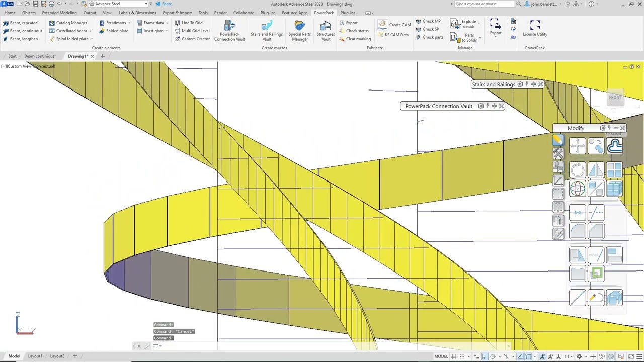Viewport: 644px width, 362px height.
Task: Select the Rotate tool in Modify palette
Action: click(x=578, y=170)
